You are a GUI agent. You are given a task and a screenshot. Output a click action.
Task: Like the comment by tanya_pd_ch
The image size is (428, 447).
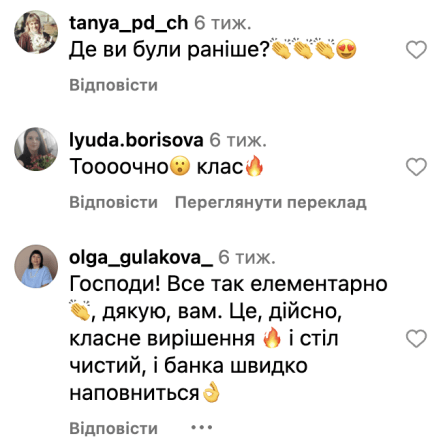tap(416, 50)
